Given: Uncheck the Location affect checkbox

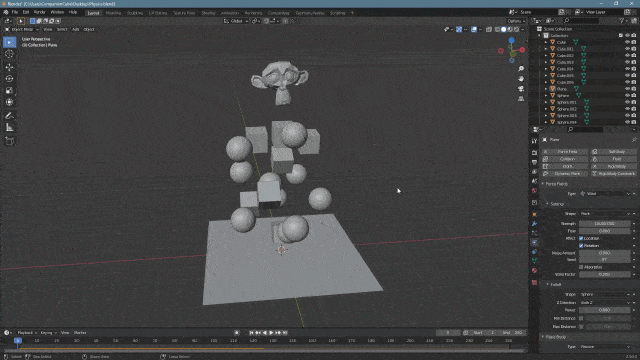Looking at the screenshot, I should 581,238.
